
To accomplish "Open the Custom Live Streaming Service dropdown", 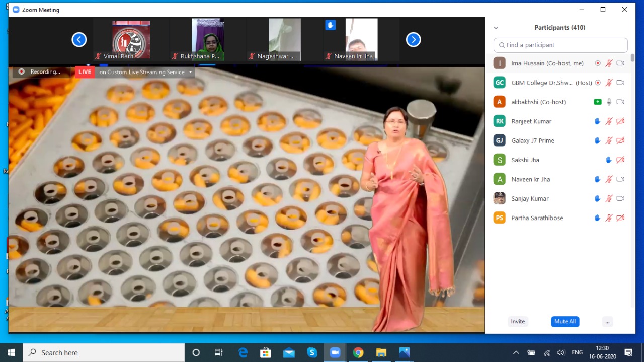I will [190, 73].
